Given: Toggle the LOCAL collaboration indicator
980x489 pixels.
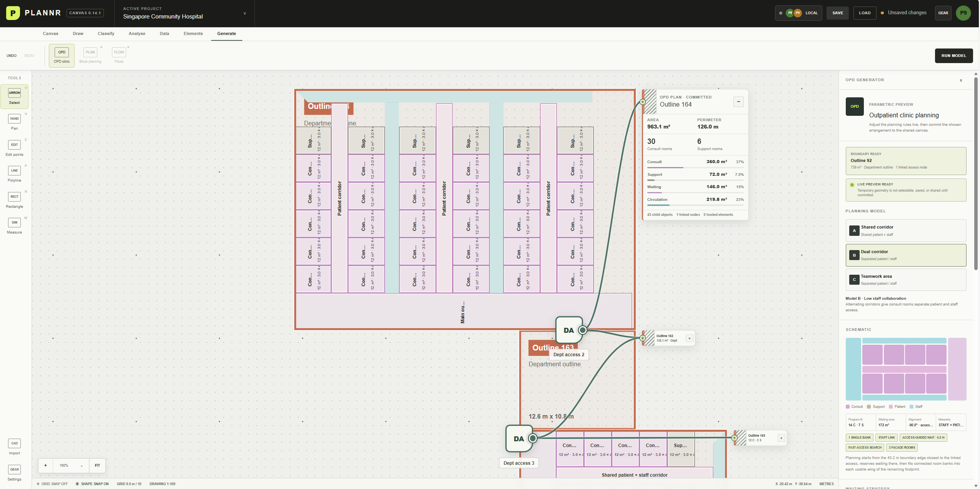Looking at the screenshot, I should pos(798,13).
